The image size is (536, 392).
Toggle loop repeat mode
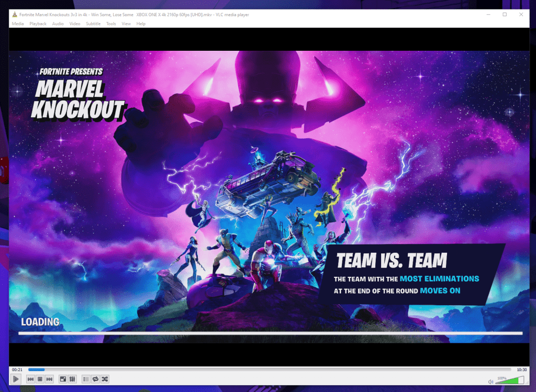point(95,379)
